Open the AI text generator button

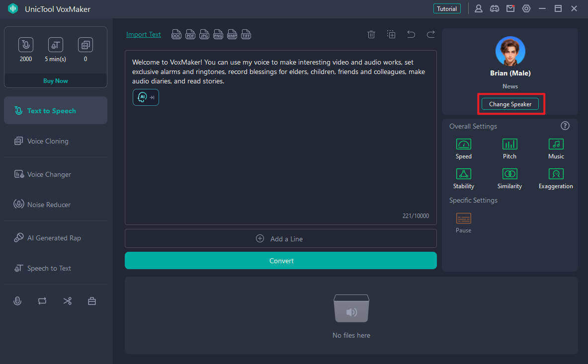coord(146,97)
